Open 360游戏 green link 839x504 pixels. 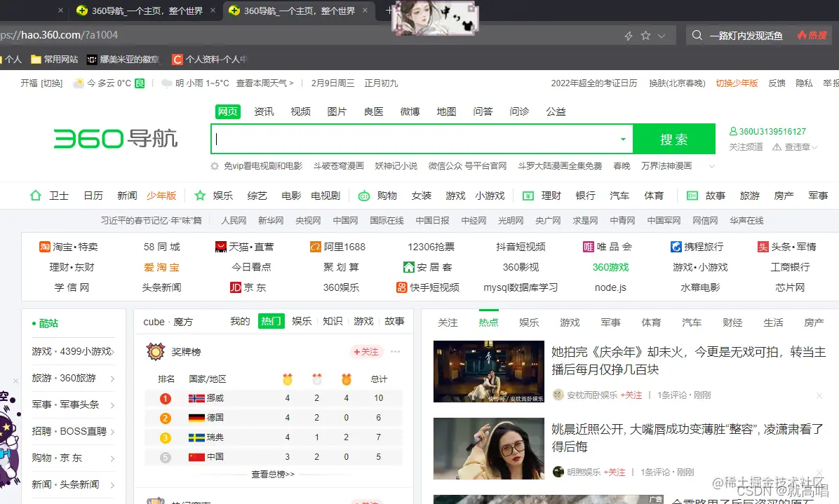click(x=610, y=266)
